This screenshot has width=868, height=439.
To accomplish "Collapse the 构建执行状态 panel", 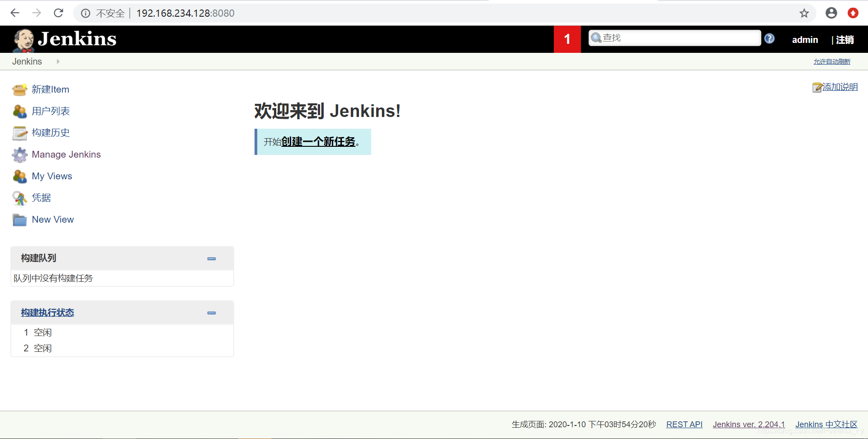I will (211, 313).
